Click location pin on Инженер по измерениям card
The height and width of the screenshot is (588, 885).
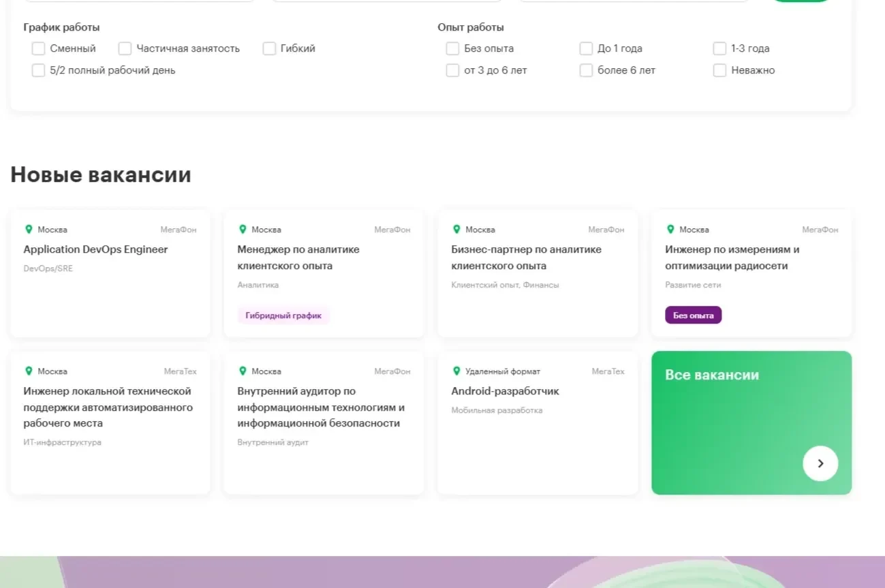coord(670,230)
